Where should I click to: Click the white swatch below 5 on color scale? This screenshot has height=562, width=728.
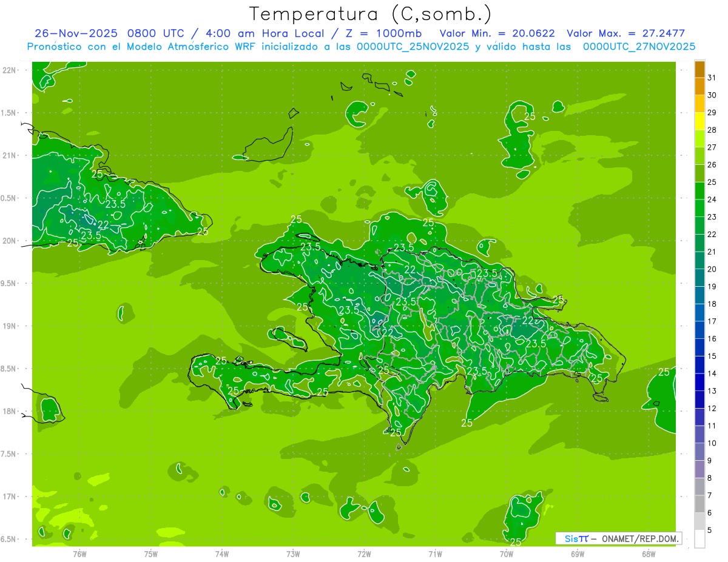coord(699,539)
